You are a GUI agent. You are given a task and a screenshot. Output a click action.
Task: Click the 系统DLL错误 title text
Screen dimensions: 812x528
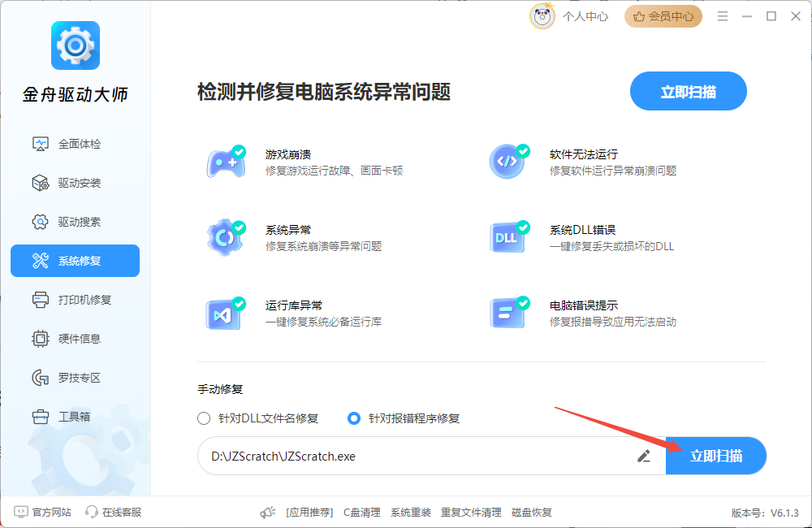point(582,230)
